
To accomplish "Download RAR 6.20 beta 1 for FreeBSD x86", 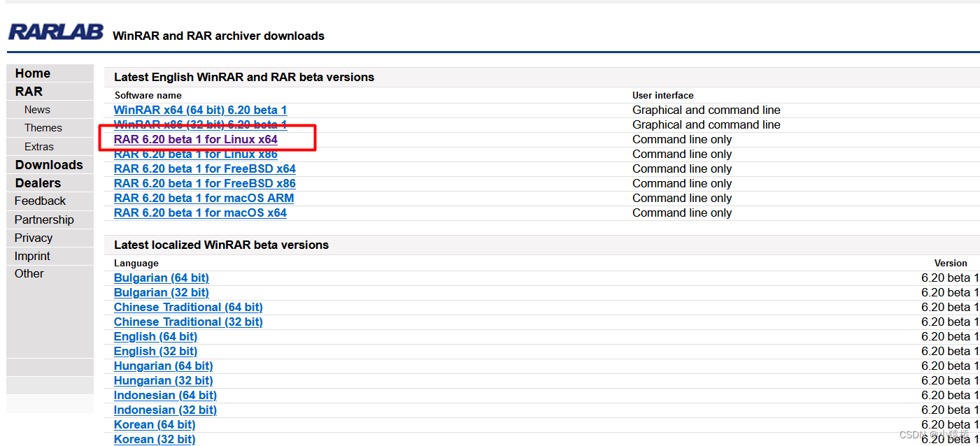I will coord(205,184).
